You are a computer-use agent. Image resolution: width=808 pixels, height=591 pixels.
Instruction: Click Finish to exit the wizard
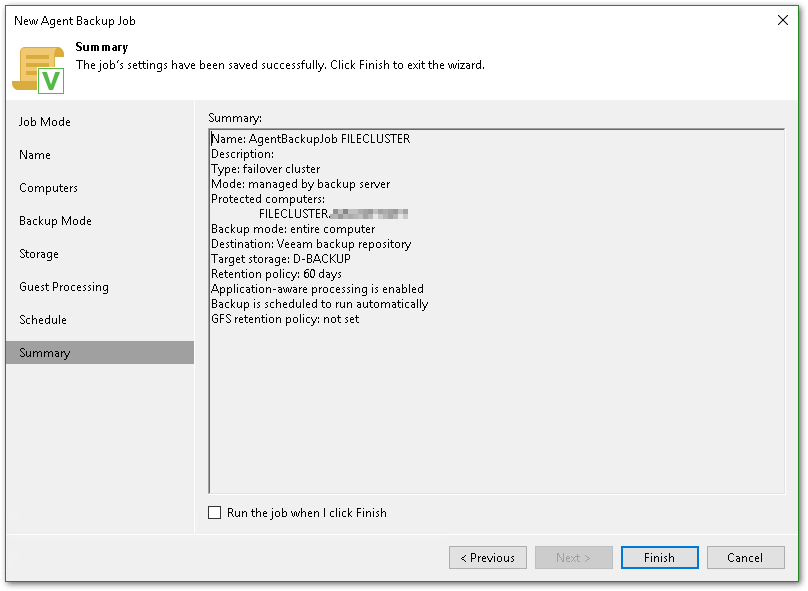tap(659, 558)
